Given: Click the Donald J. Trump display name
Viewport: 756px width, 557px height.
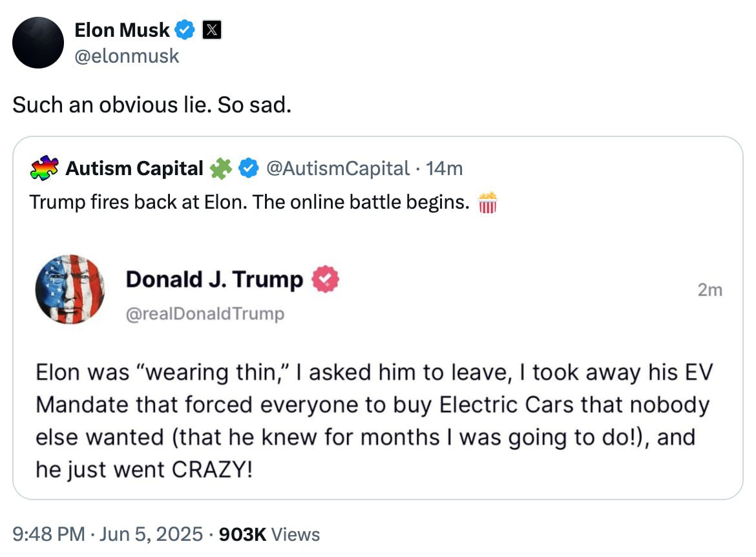Looking at the screenshot, I should 214,279.
